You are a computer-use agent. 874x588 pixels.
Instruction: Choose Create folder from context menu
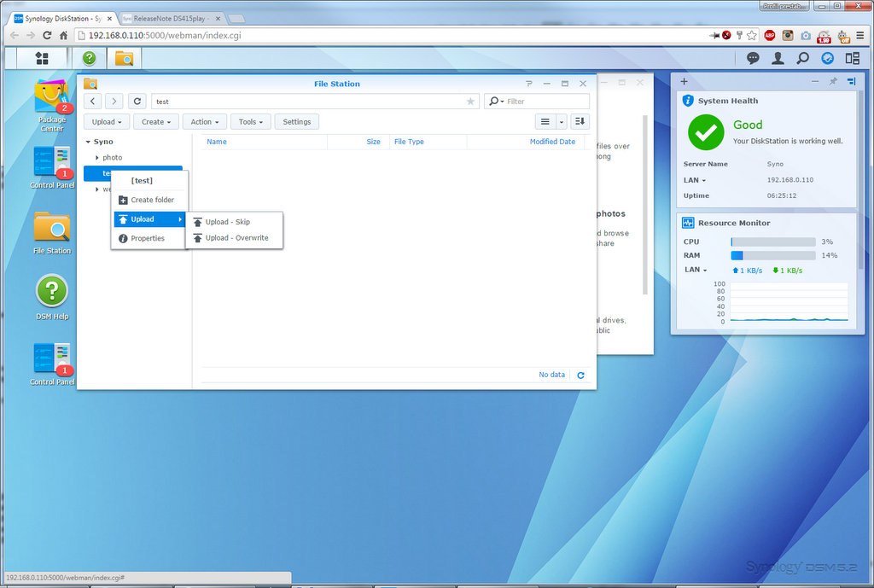[150, 200]
